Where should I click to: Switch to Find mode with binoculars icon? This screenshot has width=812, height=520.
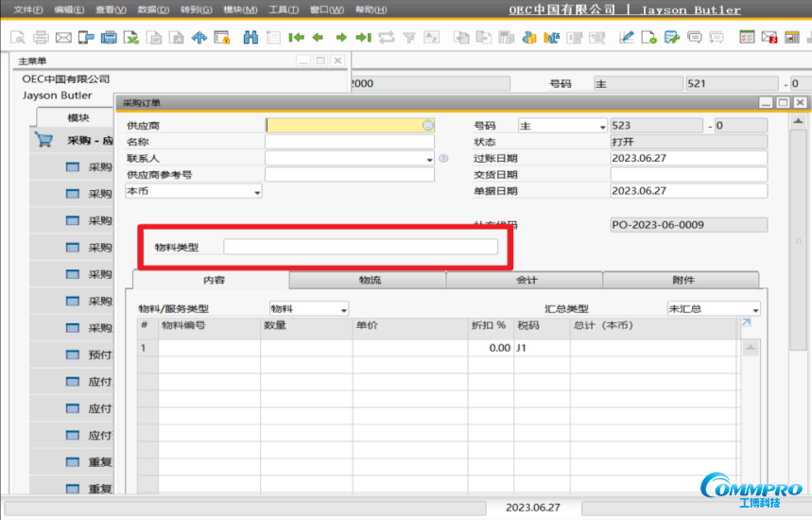coord(251,37)
